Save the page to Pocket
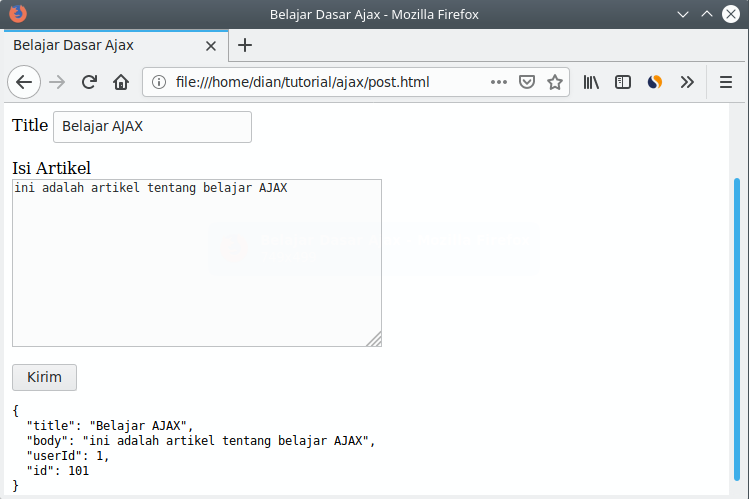The image size is (749, 499). (x=527, y=82)
